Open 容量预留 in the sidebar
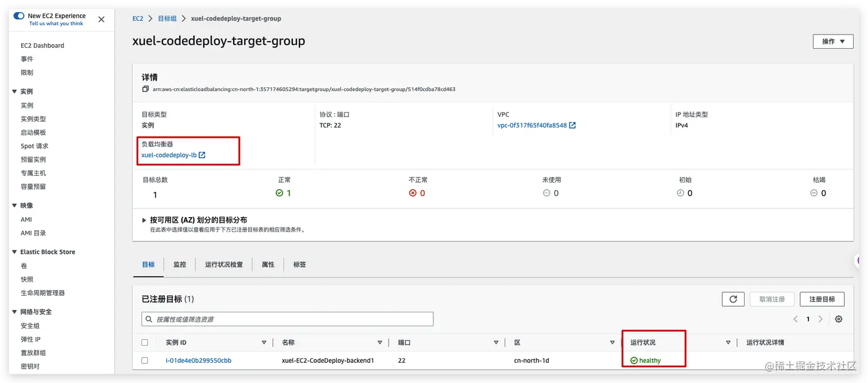 [x=33, y=187]
